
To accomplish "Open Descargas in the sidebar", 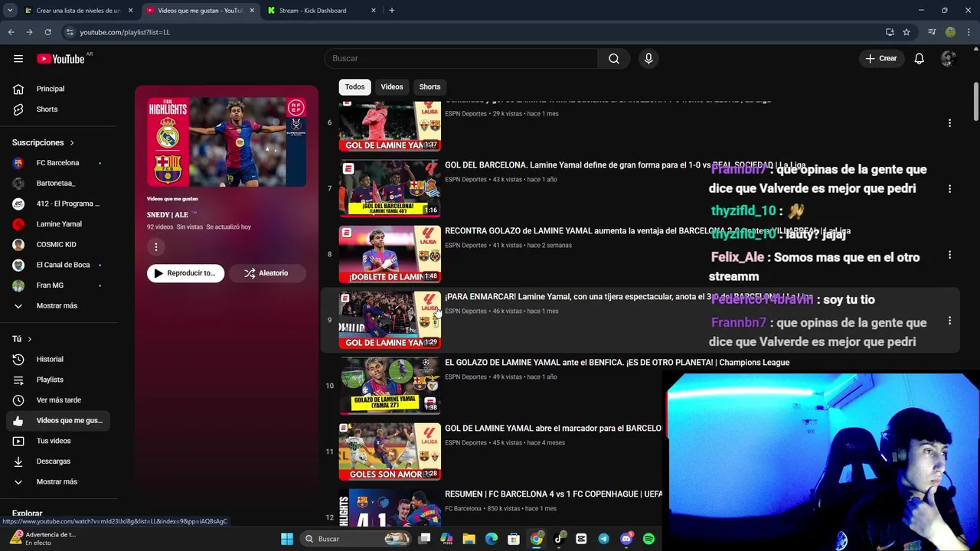I will [58, 461].
